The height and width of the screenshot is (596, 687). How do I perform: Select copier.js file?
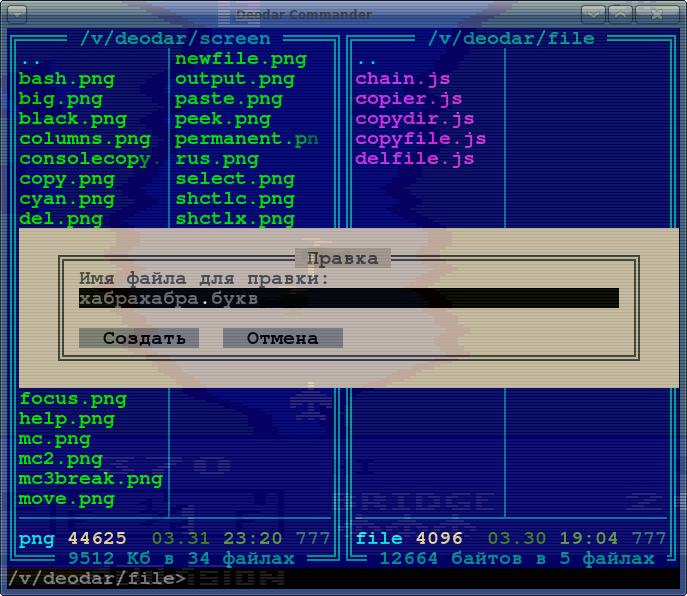point(409,99)
